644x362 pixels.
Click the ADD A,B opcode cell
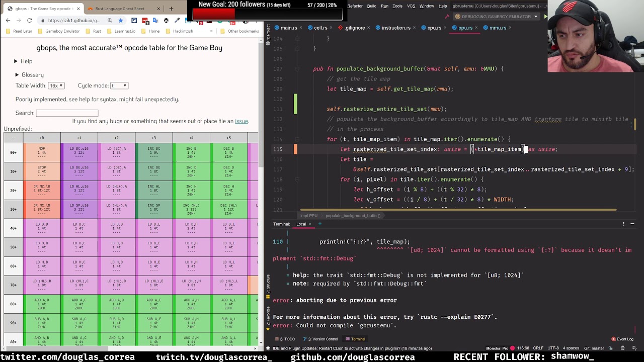point(42,304)
